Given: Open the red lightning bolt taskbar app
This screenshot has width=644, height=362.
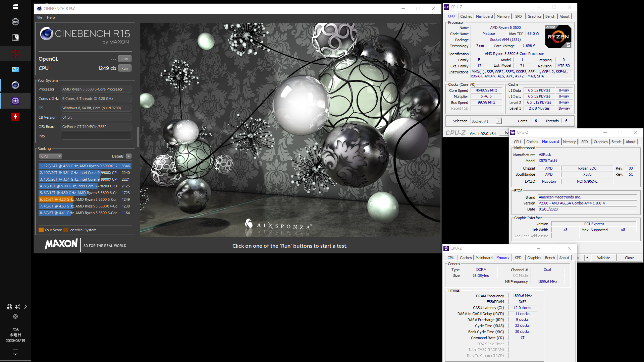Looking at the screenshot, I should (15, 117).
